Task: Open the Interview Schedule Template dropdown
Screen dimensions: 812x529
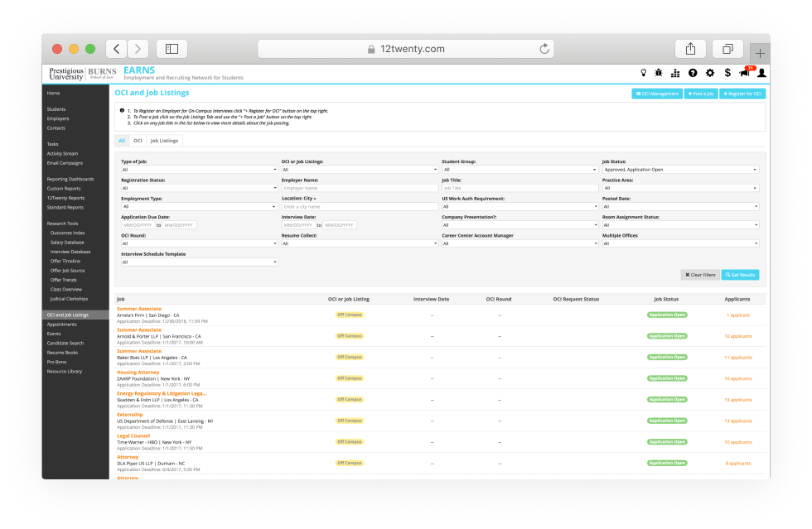Action: (x=200, y=262)
